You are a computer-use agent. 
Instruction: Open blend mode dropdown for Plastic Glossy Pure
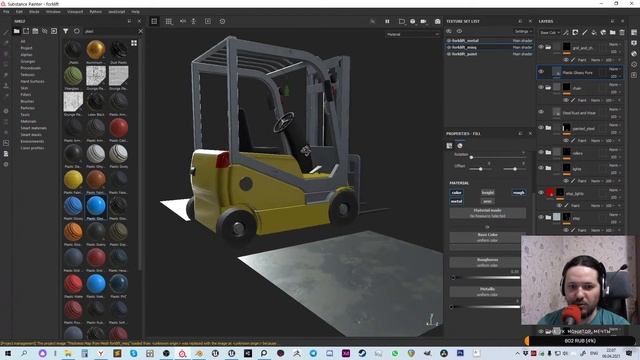point(614,69)
